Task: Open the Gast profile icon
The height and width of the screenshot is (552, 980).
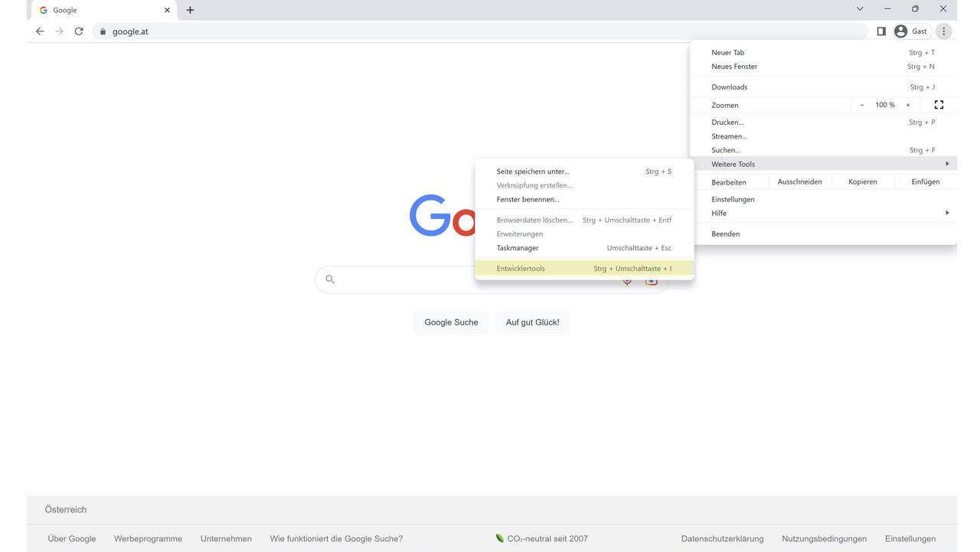Action: (x=900, y=31)
